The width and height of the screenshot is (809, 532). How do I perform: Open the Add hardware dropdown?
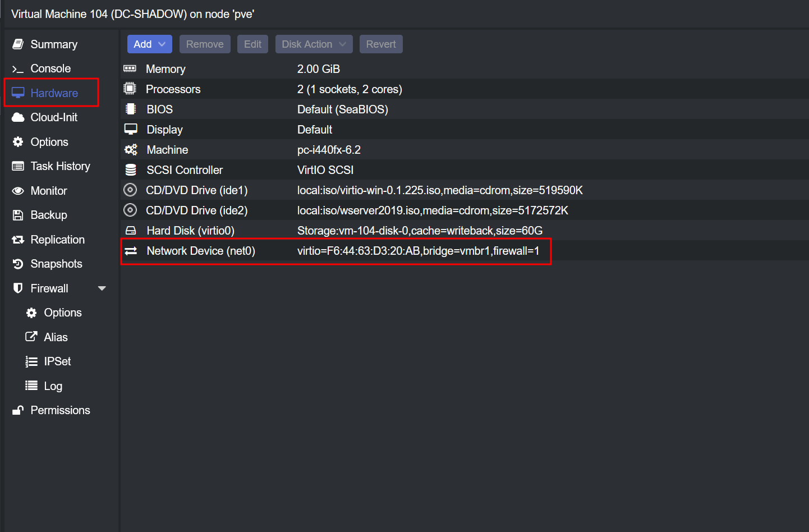pyautogui.click(x=149, y=44)
